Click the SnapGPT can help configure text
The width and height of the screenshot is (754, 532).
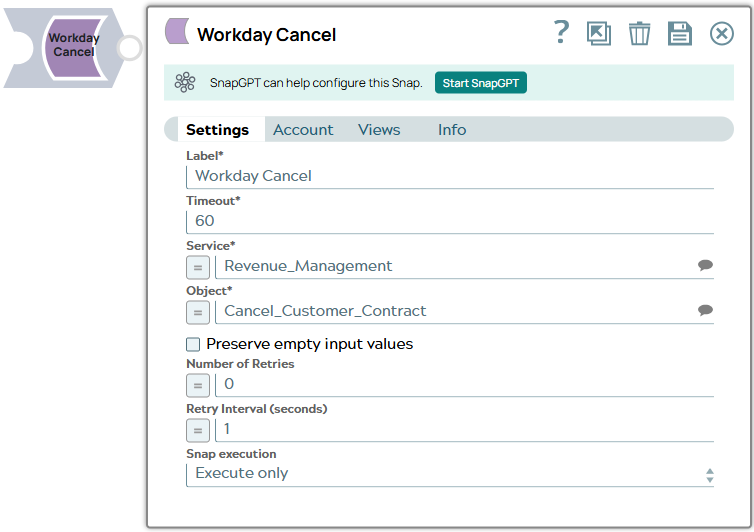pos(316,83)
